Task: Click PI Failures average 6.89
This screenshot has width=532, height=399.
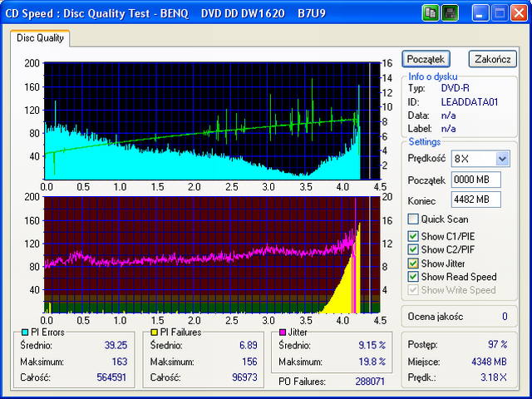Action: point(249,346)
